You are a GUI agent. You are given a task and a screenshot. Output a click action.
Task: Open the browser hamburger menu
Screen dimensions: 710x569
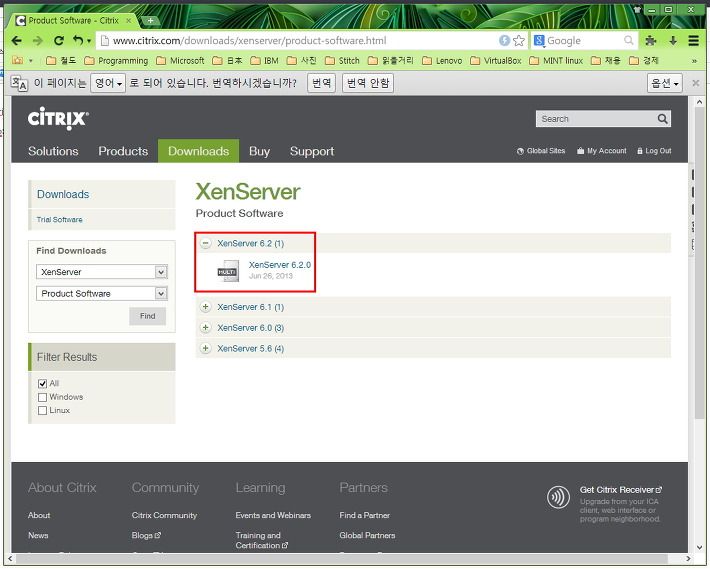(693, 41)
